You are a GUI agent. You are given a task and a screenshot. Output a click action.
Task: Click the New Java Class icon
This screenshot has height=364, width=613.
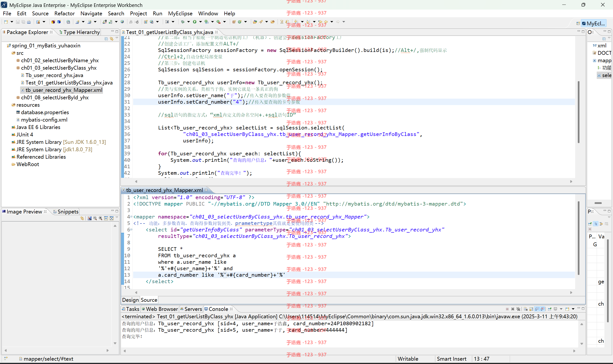point(240,22)
